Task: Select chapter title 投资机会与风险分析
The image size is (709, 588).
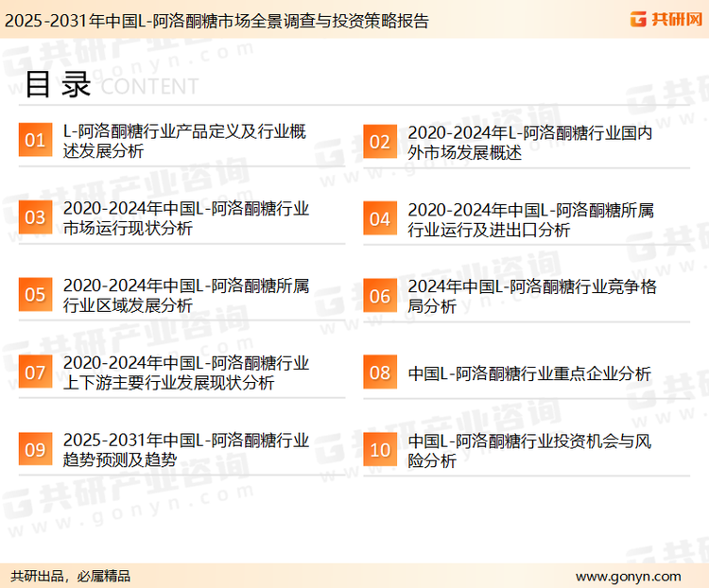Action: (x=529, y=451)
